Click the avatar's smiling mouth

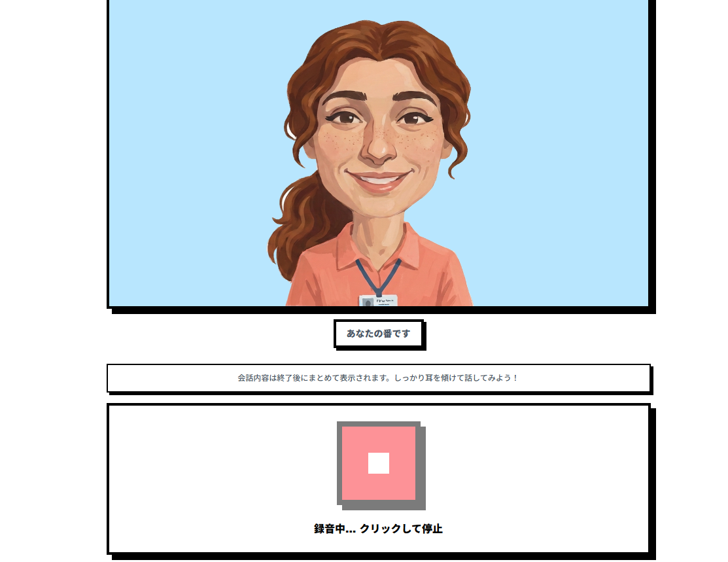379,180
